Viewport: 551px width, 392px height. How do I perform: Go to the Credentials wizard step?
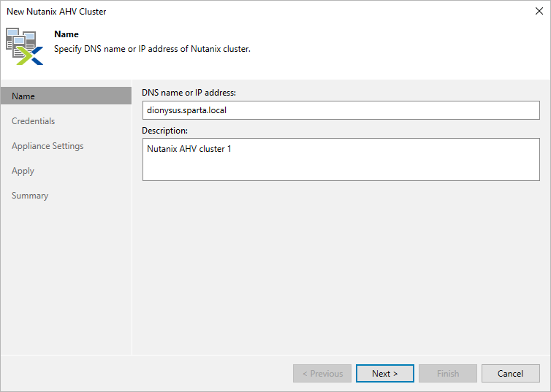click(34, 121)
